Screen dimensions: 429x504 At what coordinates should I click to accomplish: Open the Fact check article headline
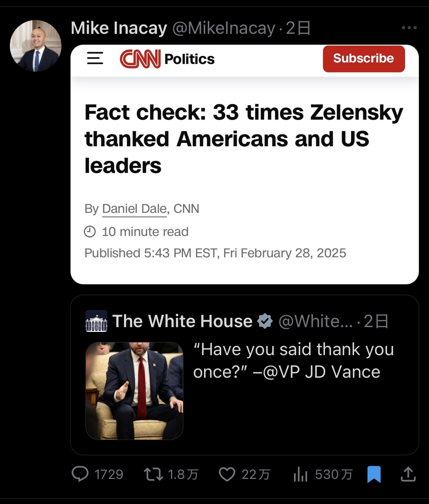tap(244, 139)
